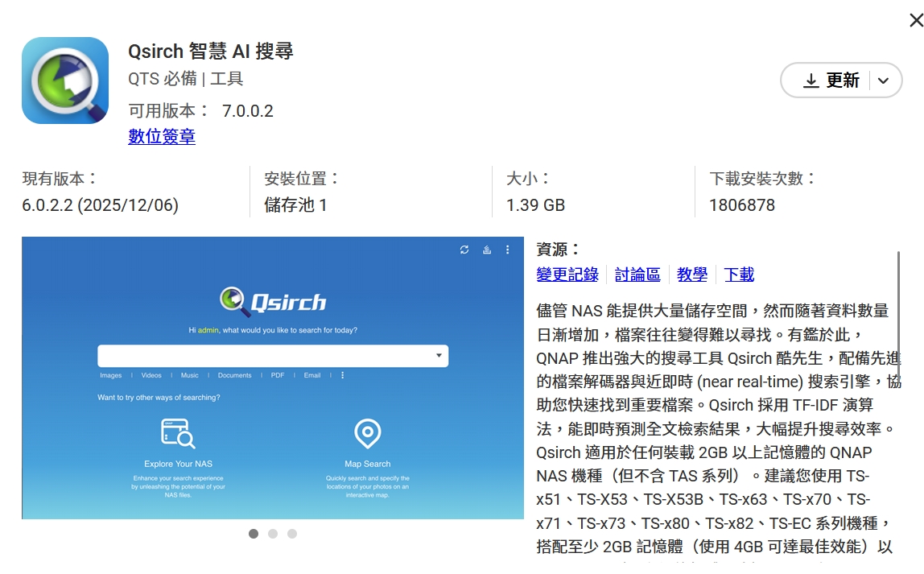Select the Videos filter in preview
The image size is (924, 574).
151,375
